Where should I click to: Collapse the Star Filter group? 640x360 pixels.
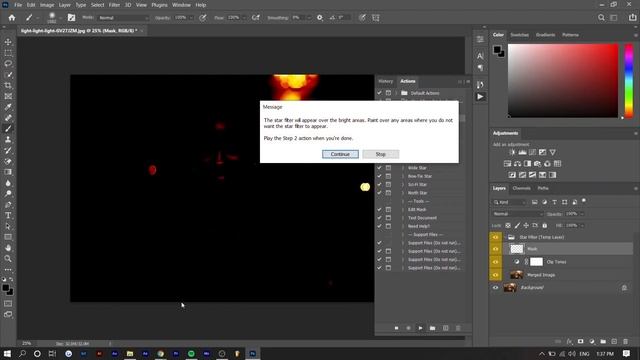(x=505, y=237)
